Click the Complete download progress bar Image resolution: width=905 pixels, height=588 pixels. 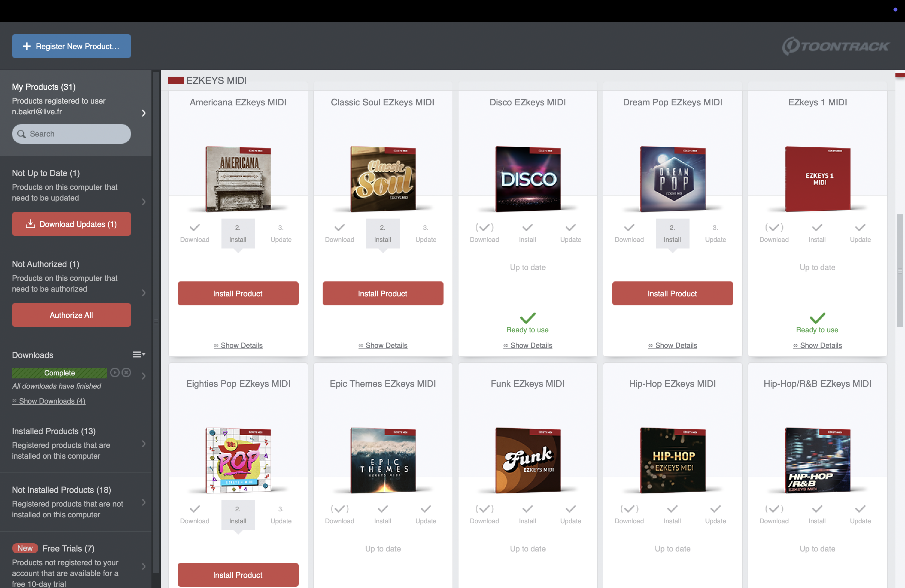pos(59,373)
